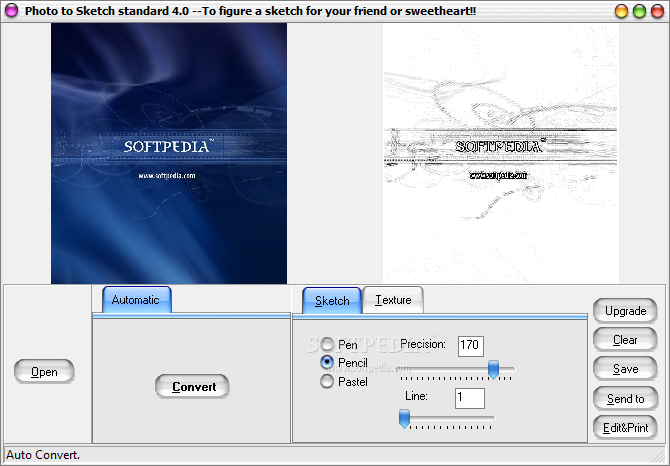Click the Clear button
The image size is (670, 466).
click(625, 340)
